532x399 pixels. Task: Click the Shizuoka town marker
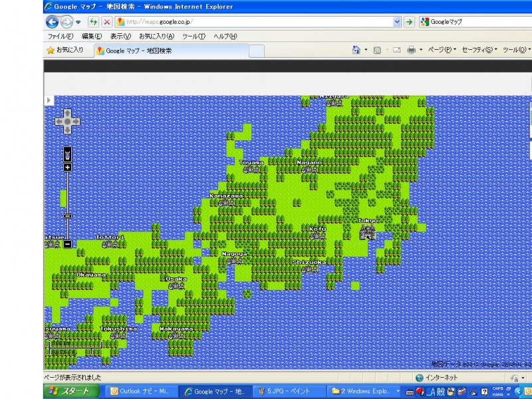point(309,269)
